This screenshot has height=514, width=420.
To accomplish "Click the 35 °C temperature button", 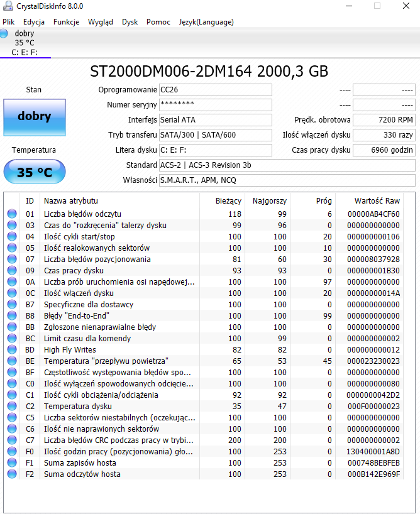I will [x=35, y=172].
